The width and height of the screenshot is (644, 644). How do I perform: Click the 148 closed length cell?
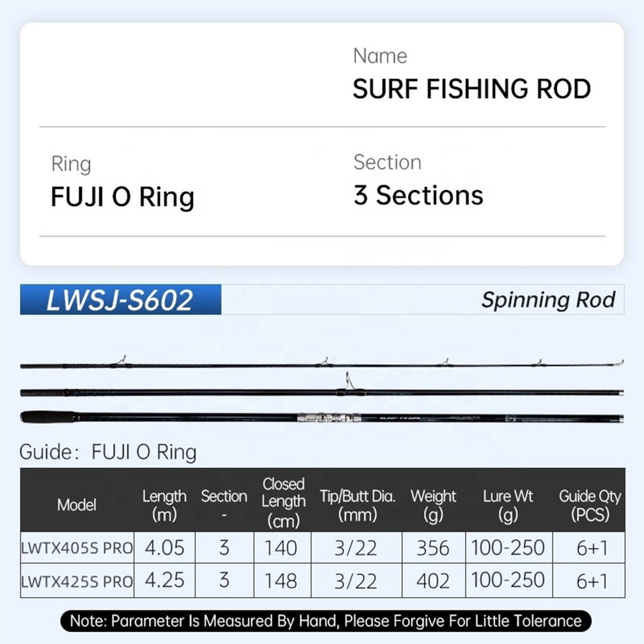282,581
